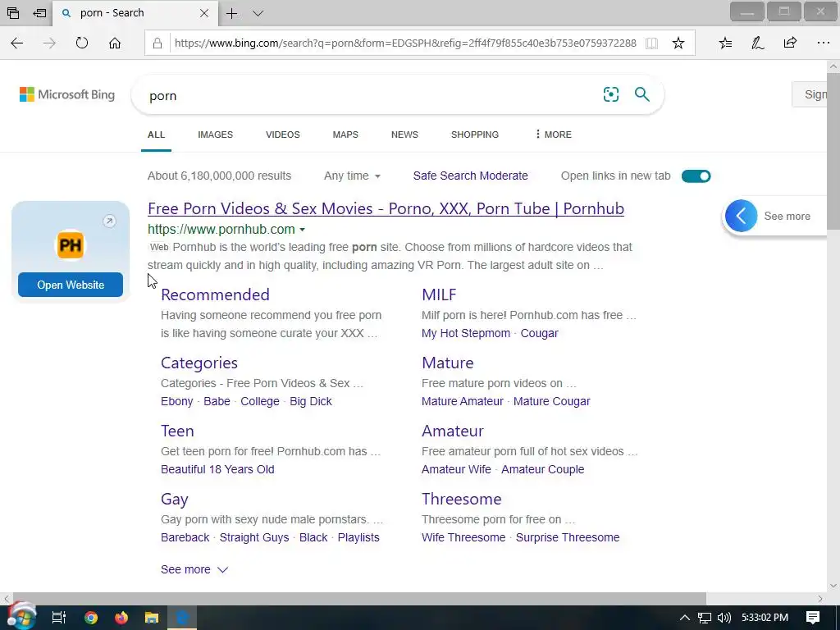The width and height of the screenshot is (840, 630).
Task: Switch to the MAPS tab
Action: click(345, 135)
